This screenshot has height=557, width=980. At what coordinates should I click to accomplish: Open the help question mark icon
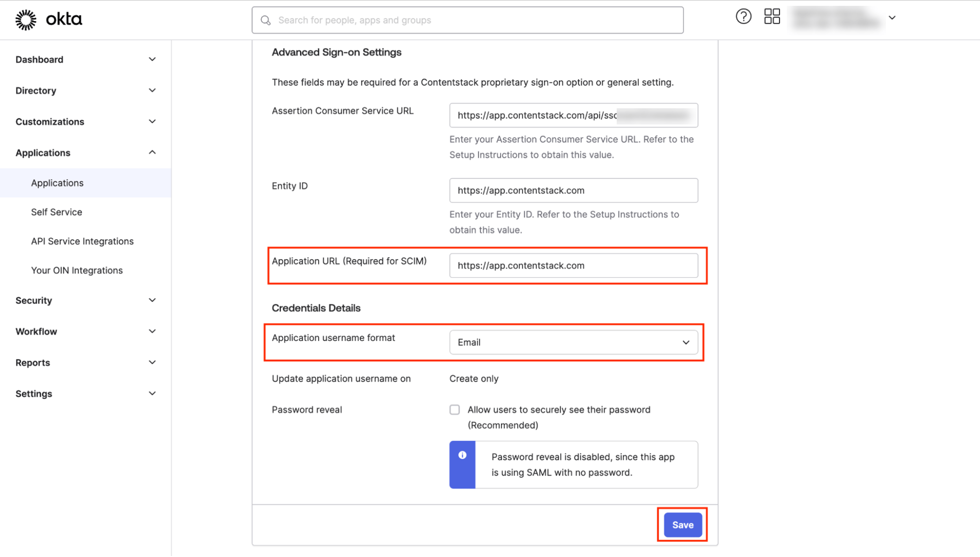tap(743, 16)
